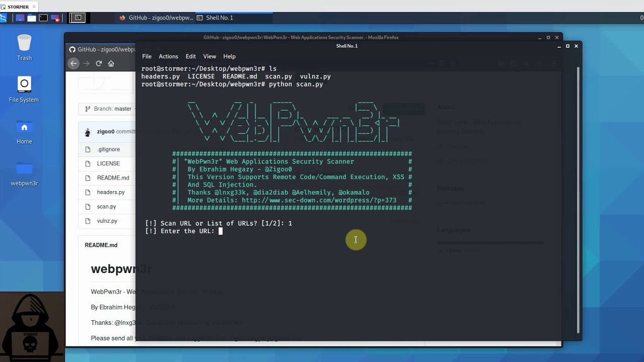Screen dimensions: 644x362
Task: Click the 'python scan.py' command line
Action: tap(232, 84)
